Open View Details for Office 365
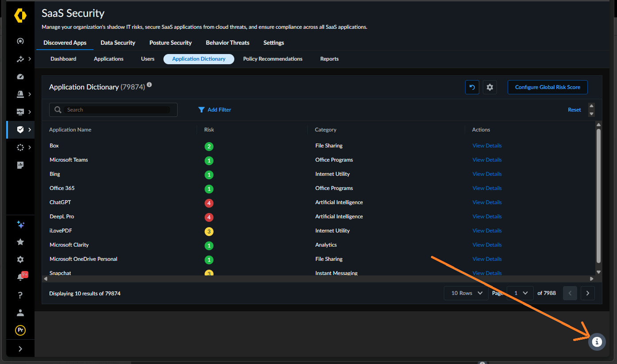This screenshot has width=617, height=364. click(x=487, y=188)
